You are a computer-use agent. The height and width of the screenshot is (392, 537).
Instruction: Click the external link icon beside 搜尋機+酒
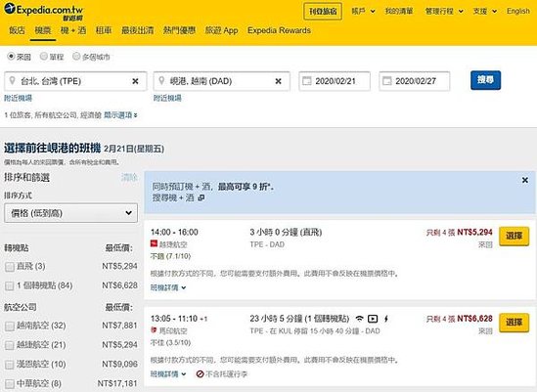tap(201, 197)
